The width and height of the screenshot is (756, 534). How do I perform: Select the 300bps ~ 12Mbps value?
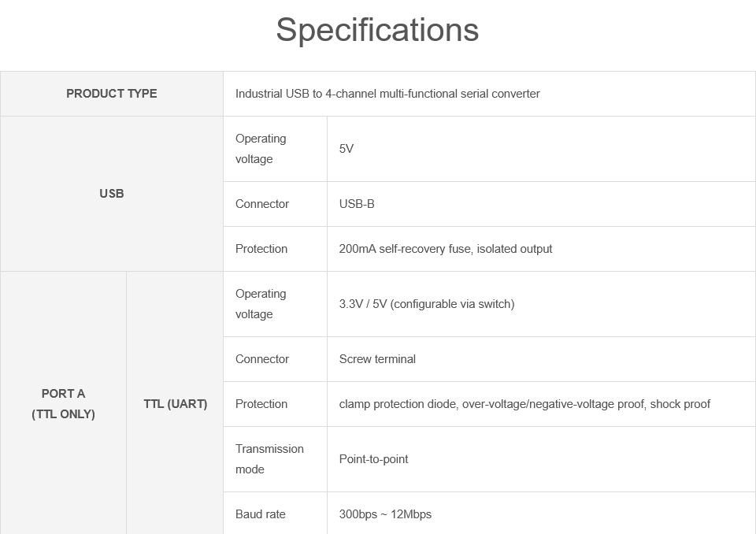(385, 514)
